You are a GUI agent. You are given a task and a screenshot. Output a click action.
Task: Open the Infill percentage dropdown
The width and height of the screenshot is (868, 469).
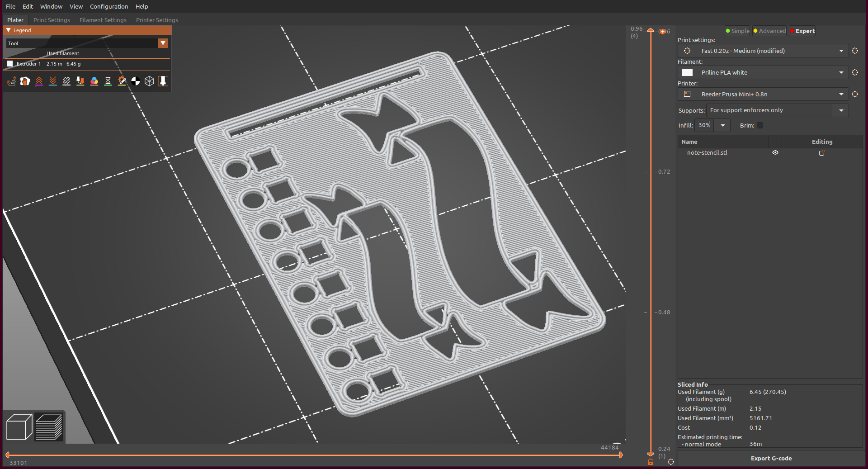click(722, 125)
